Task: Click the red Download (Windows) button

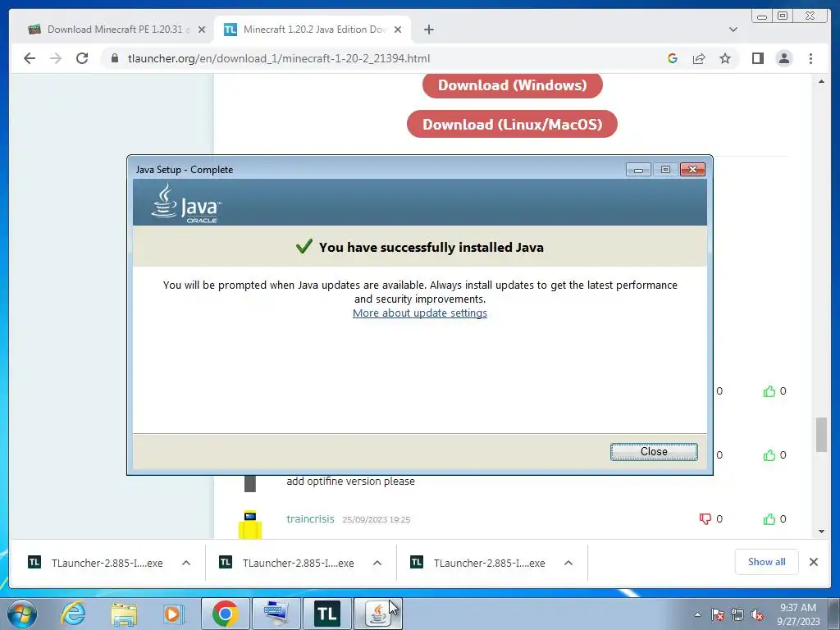Action: [x=512, y=85]
